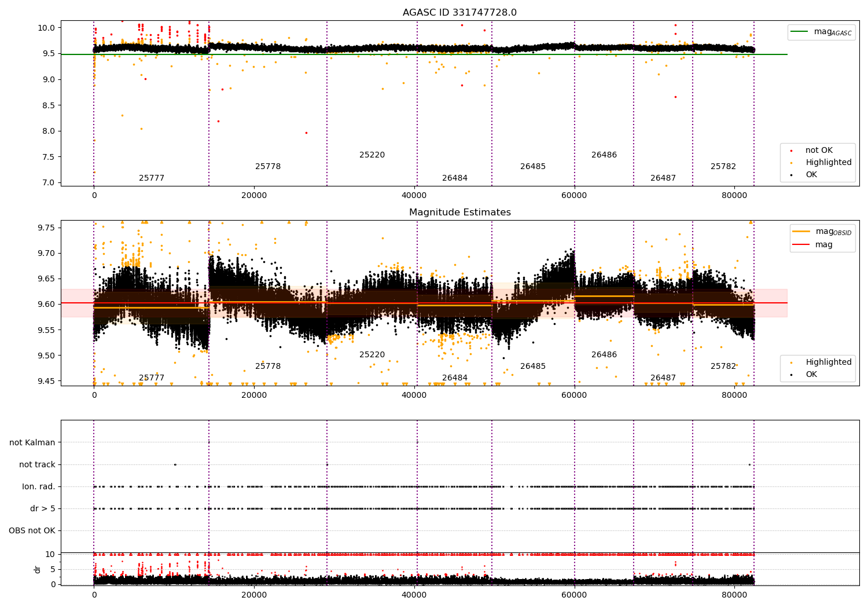
Task: Click the 'not Kalman' axis label
Action: point(32,443)
